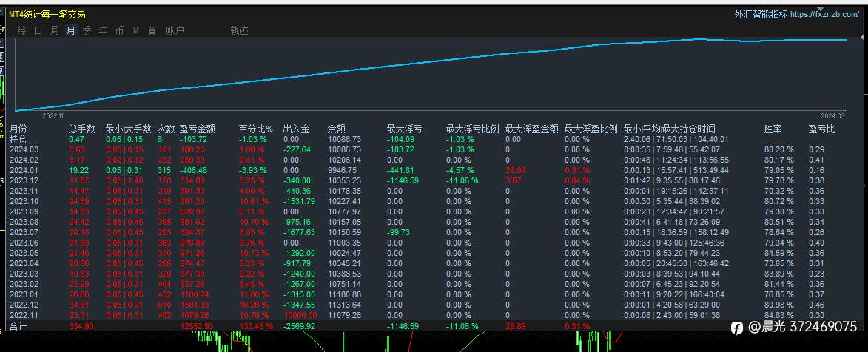
Task: Toggle the 轨迹 track view
Action: 239,31
